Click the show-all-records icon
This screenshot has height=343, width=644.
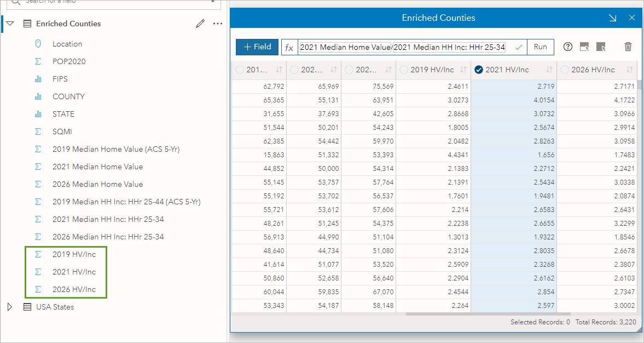(601, 47)
